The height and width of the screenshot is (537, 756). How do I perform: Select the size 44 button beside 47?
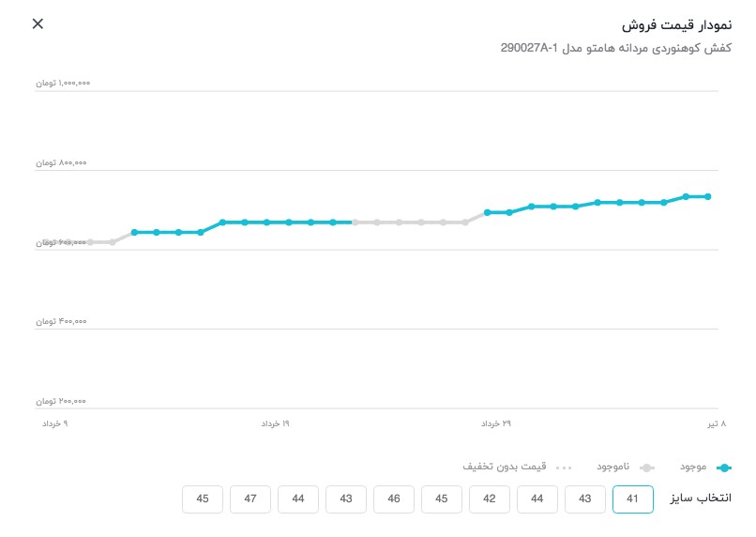click(298, 499)
